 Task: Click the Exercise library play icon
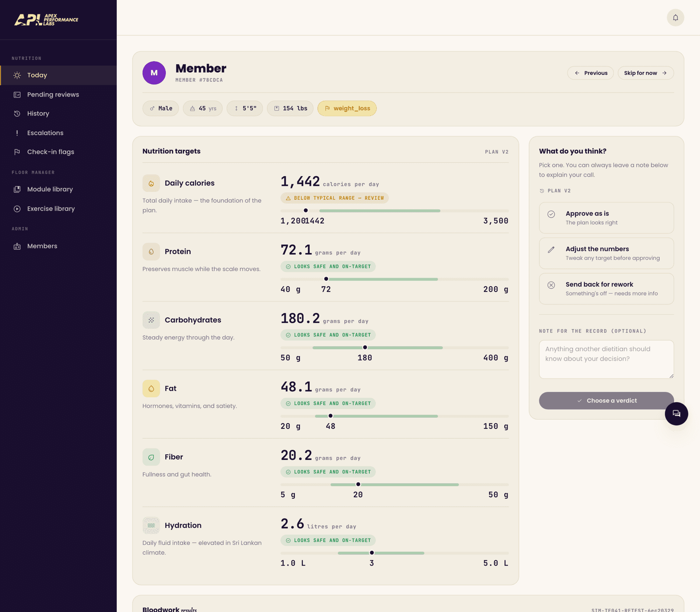(17, 209)
